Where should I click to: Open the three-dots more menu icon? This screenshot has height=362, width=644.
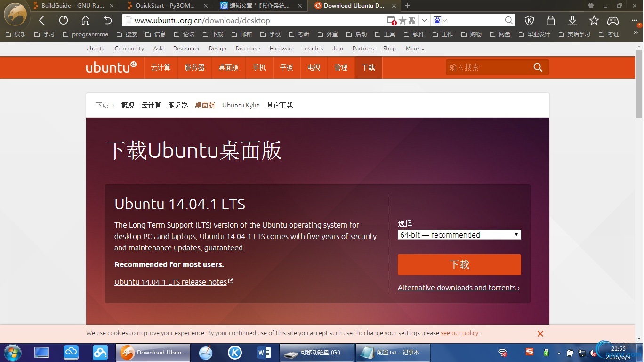(x=635, y=20)
